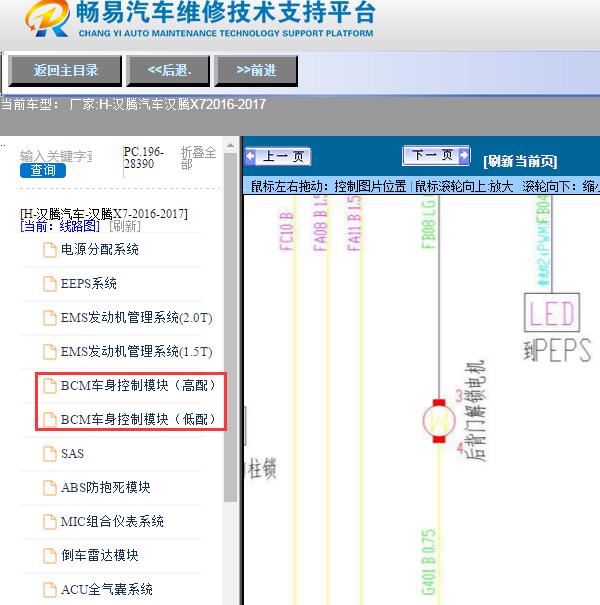Open MIC组合仪表系统 entry

112,521
